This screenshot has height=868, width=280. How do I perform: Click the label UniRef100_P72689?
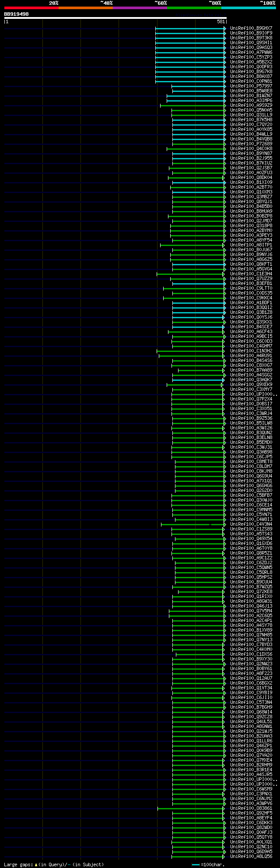click(251, 144)
